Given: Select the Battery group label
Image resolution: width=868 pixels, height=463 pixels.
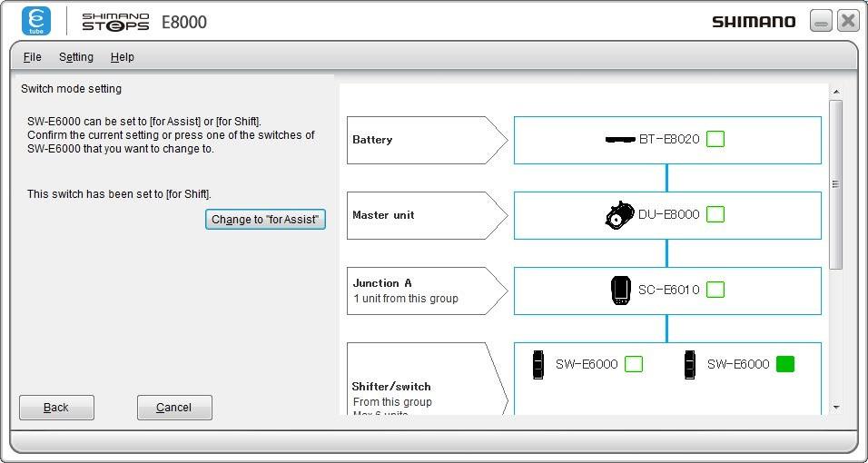Looking at the screenshot, I should [x=428, y=140].
